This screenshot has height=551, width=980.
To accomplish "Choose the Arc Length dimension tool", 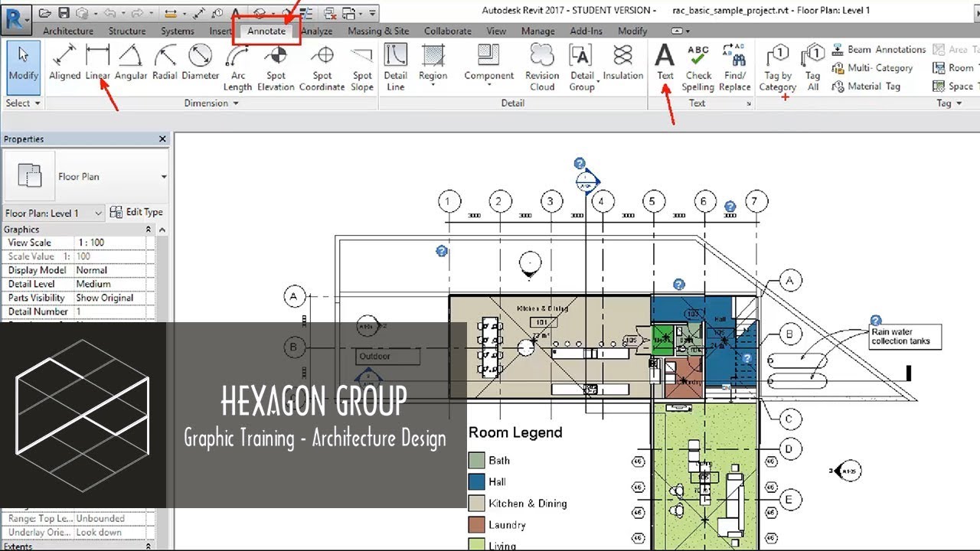I will click(237, 68).
